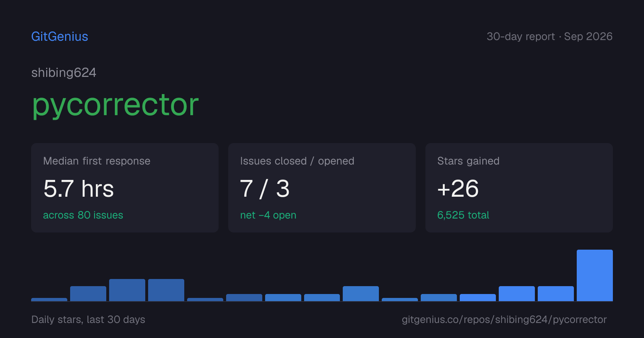
Task: Select the 6,525 total text
Action: coord(463,215)
